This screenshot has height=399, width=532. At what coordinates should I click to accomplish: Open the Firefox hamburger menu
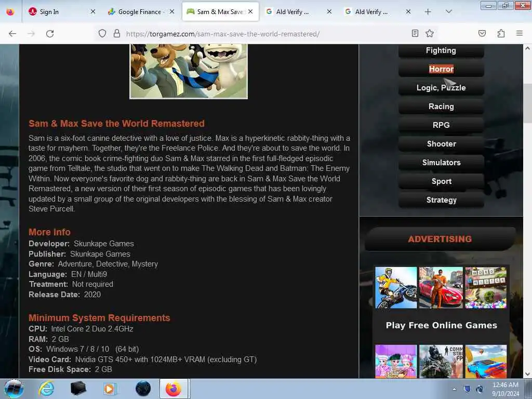click(x=520, y=33)
